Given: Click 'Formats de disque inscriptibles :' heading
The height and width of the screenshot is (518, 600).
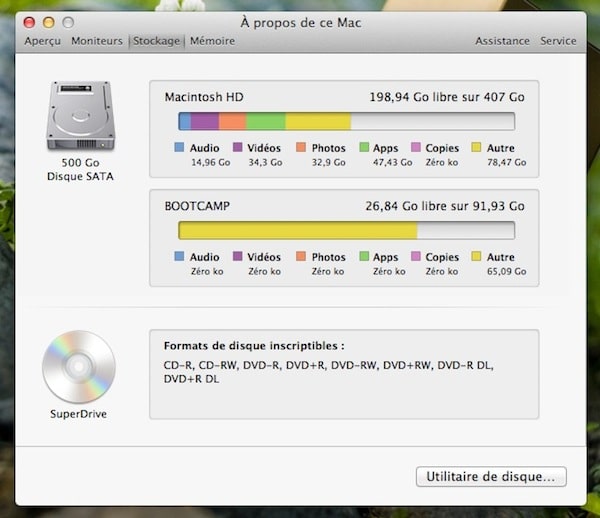Looking at the screenshot, I should (254, 345).
